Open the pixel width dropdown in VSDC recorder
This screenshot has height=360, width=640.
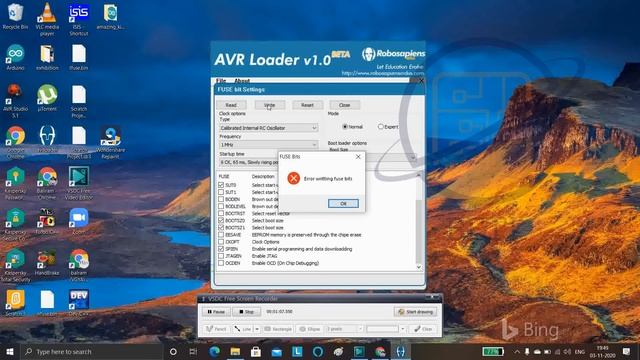point(360,329)
